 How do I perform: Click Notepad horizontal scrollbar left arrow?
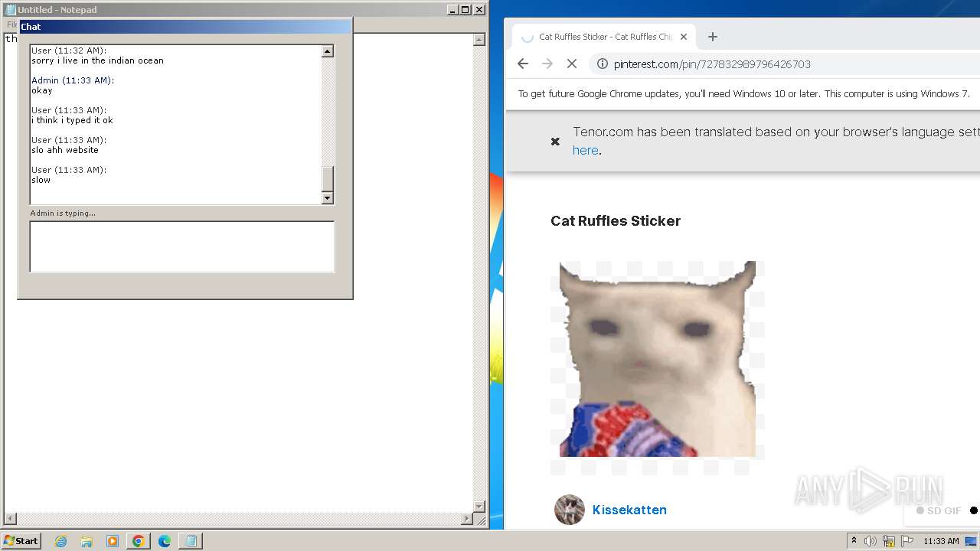8,519
